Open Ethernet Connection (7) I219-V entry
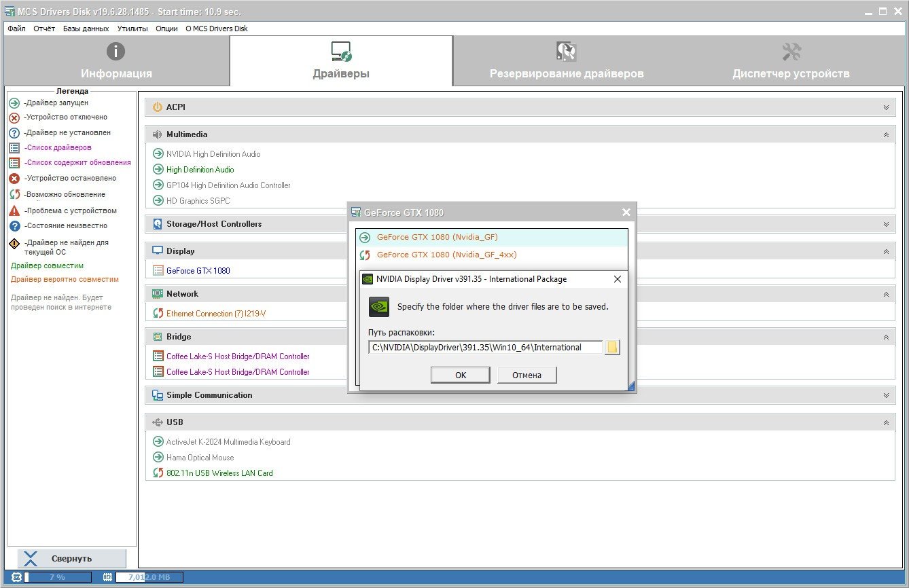909x588 pixels. tap(216, 314)
